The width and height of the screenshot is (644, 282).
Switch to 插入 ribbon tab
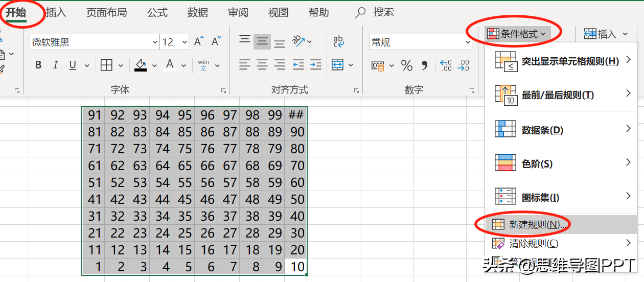56,13
